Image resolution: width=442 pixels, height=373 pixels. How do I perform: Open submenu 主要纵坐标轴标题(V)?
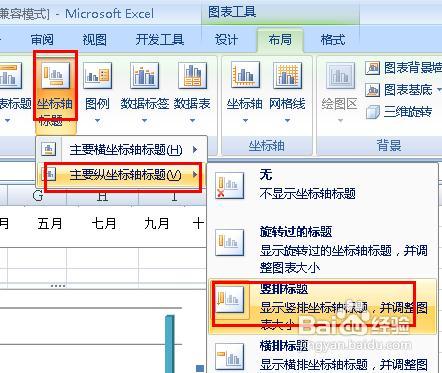(122, 175)
